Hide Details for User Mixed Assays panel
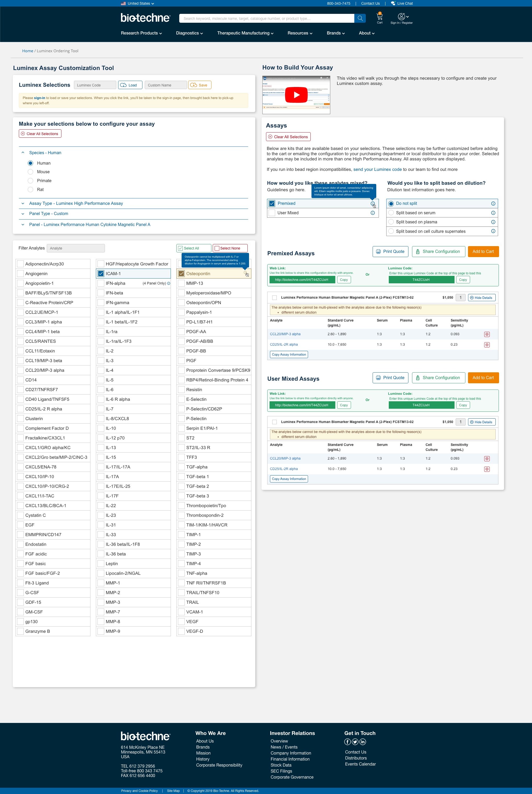Image resolution: width=532 pixels, height=794 pixels. click(482, 422)
